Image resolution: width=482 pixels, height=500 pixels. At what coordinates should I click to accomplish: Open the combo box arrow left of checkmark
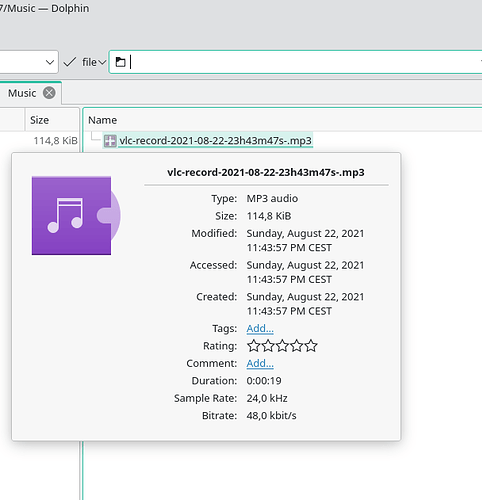pyautogui.click(x=50, y=62)
